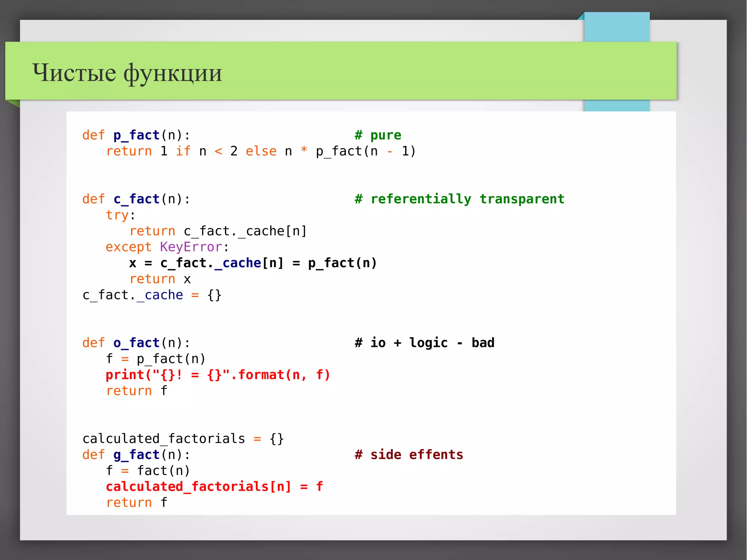Click the '# io + logic - bad' comment
Screen dimensions: 747x560
coord(425,343)
